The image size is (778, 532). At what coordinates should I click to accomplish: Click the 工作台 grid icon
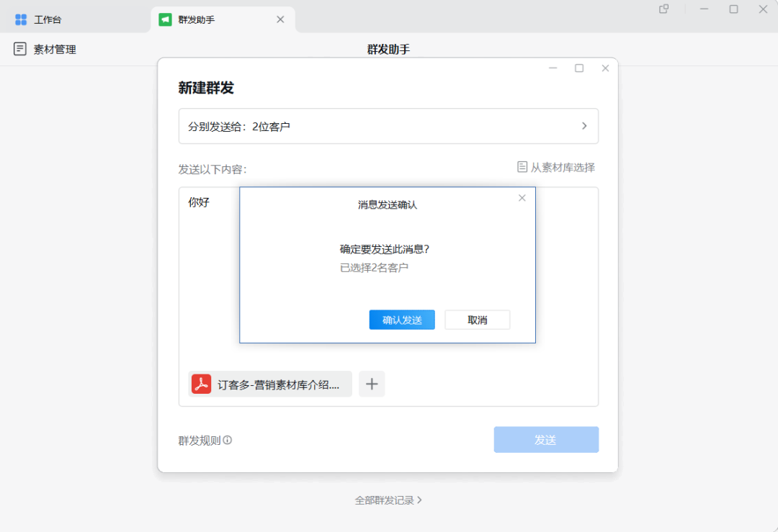tap(21, 20)
